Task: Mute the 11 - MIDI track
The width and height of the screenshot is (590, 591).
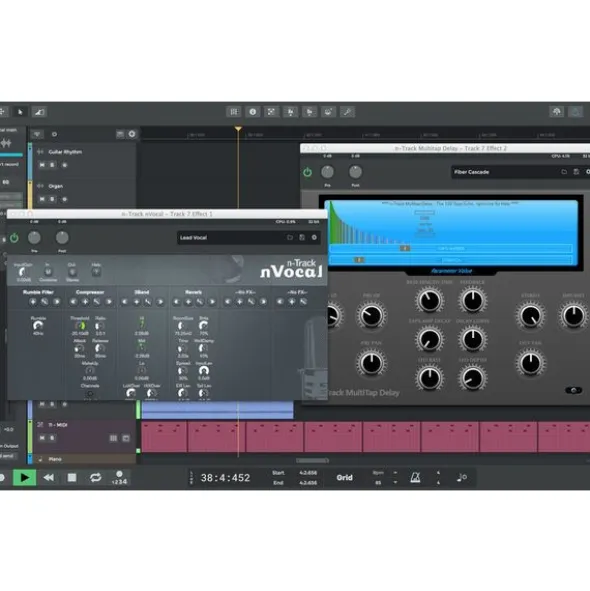Action: 42,438
